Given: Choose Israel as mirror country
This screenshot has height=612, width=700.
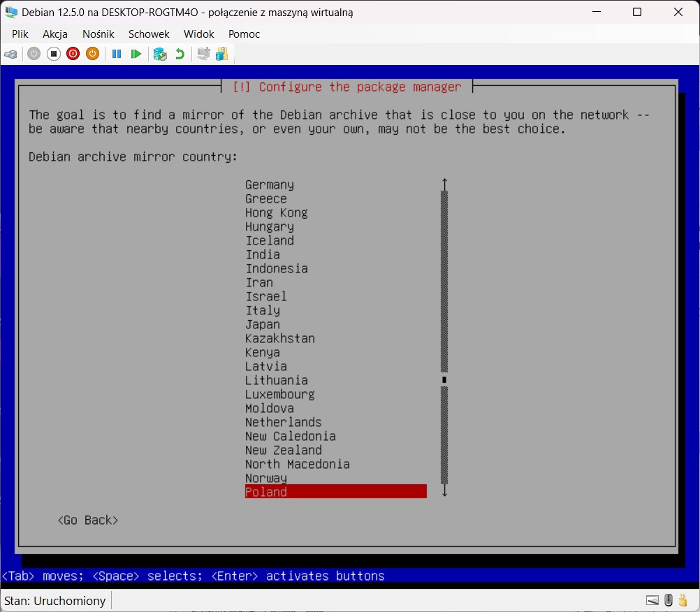Looking at the screenshot, I should click(266, 296).
